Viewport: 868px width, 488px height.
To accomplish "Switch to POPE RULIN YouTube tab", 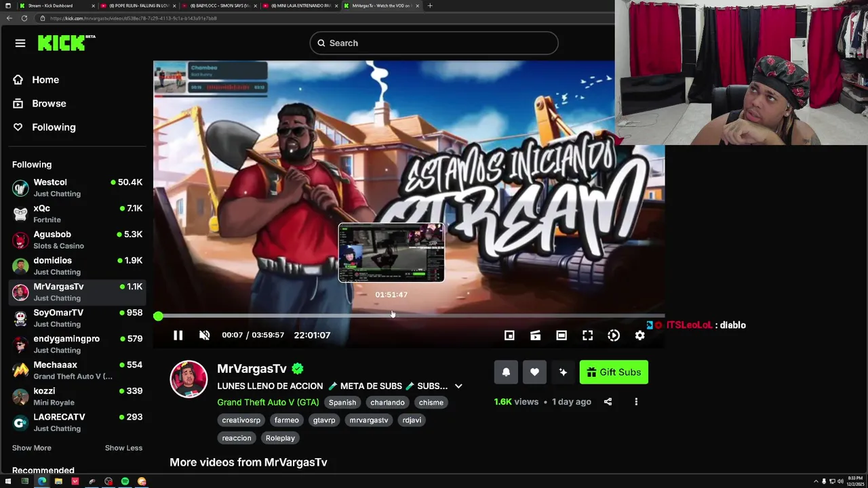I will click(139, 5).
